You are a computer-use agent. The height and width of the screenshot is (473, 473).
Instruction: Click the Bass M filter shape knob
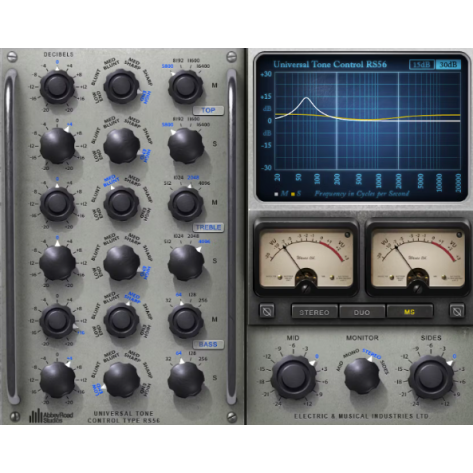(121, 321)
